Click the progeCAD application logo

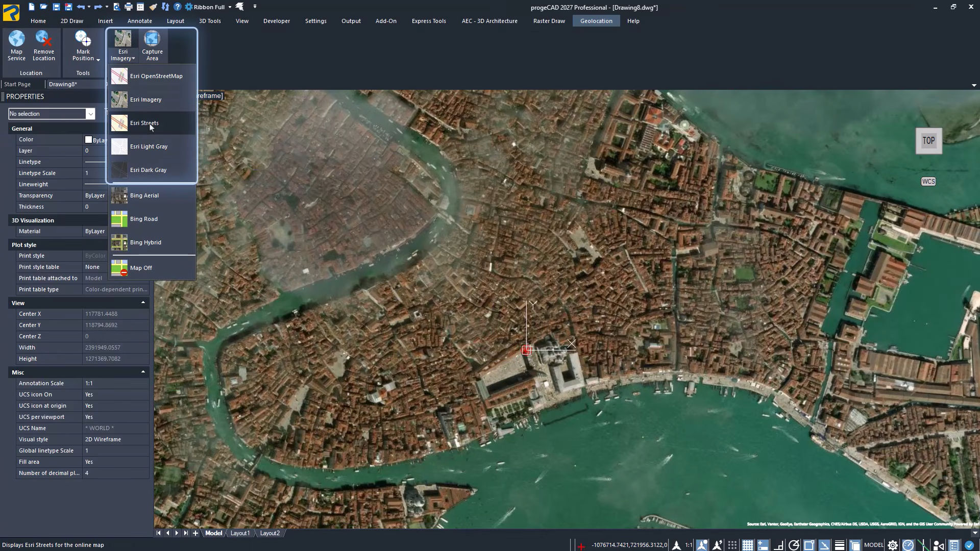11,12
